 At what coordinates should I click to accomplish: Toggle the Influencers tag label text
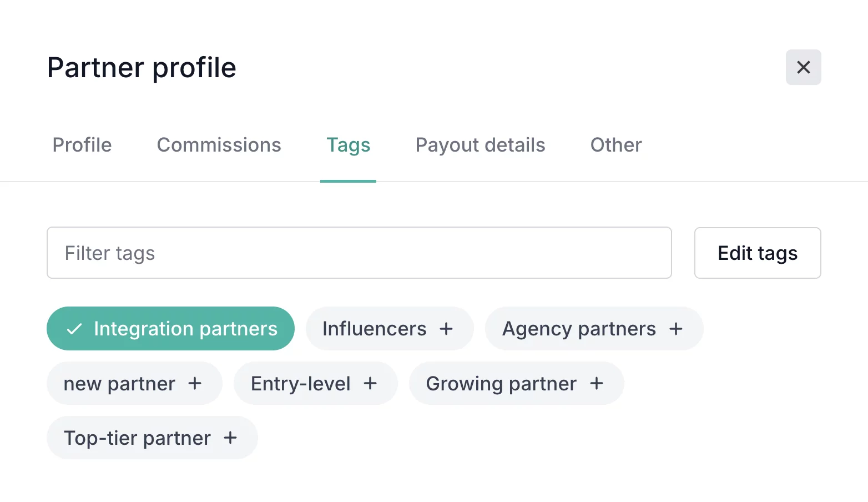(374, 329)
